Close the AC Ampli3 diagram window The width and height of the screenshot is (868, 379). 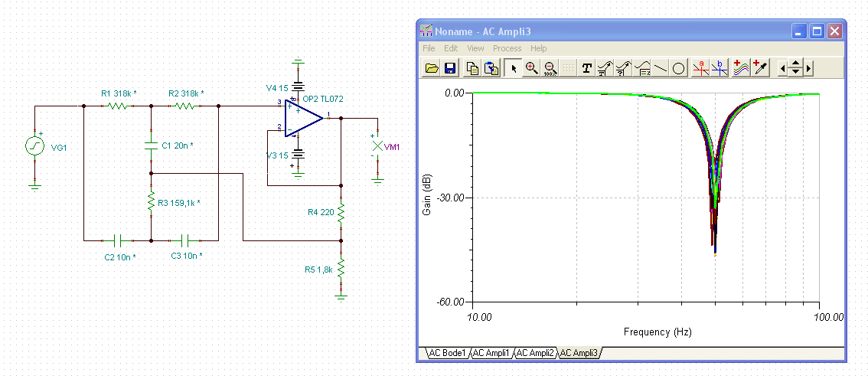click(834, 31)
